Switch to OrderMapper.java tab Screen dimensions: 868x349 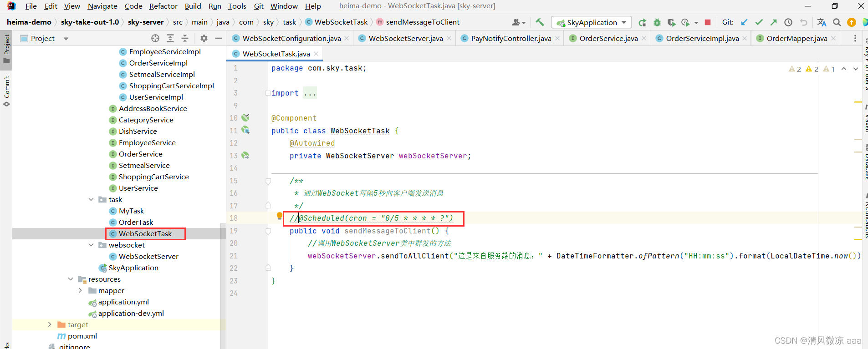(x=797, y=38)
